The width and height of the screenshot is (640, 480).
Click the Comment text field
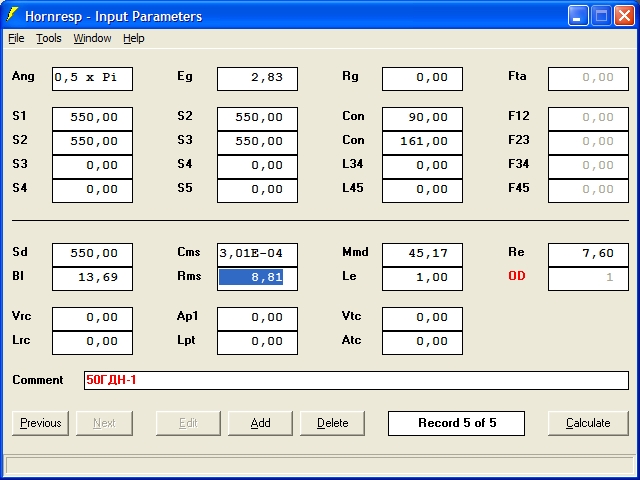355,380
